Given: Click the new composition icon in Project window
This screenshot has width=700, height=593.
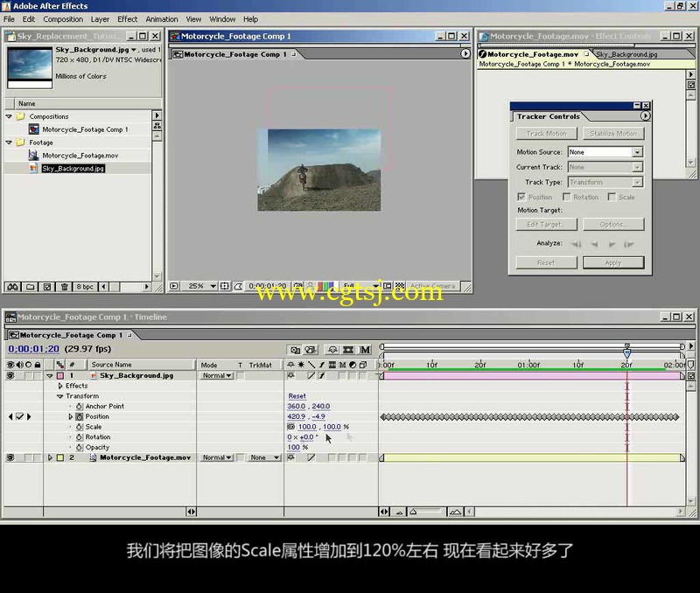Looking at the screenshot, I should pos(47,287).
